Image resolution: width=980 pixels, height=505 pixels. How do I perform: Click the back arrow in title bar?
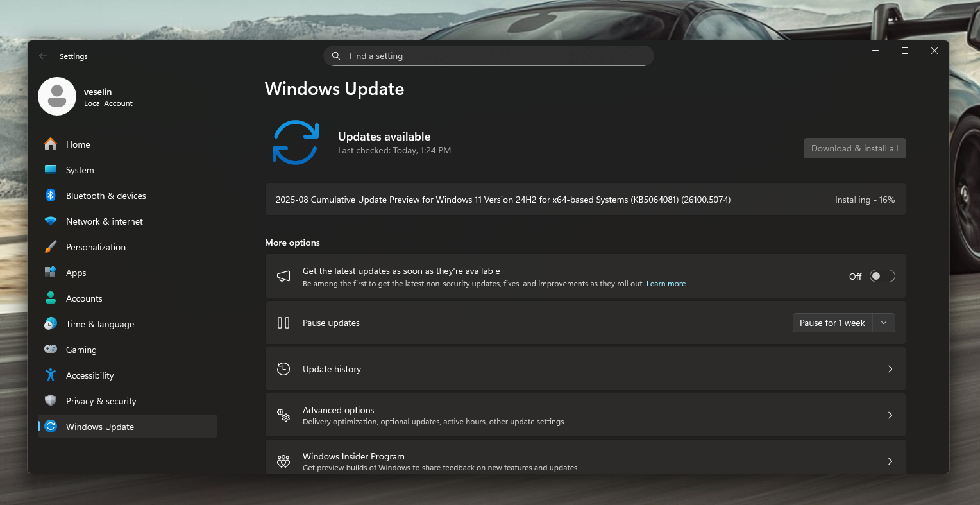[43, 56]
